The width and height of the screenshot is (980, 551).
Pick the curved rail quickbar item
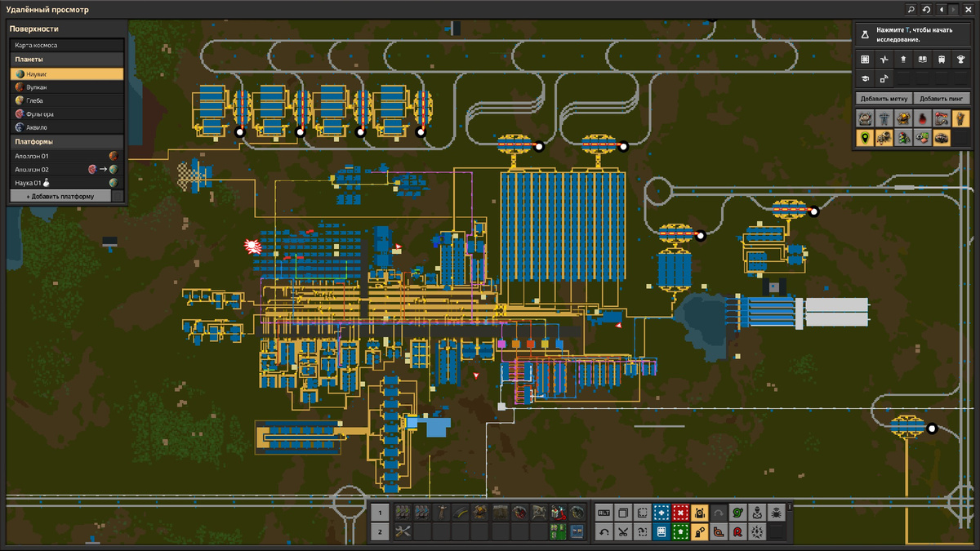point(461,513)
